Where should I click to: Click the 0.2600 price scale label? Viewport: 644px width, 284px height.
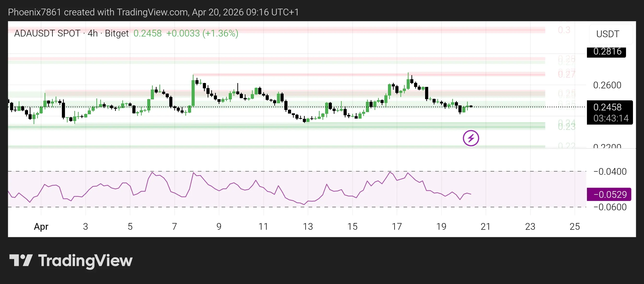(607, 85)
